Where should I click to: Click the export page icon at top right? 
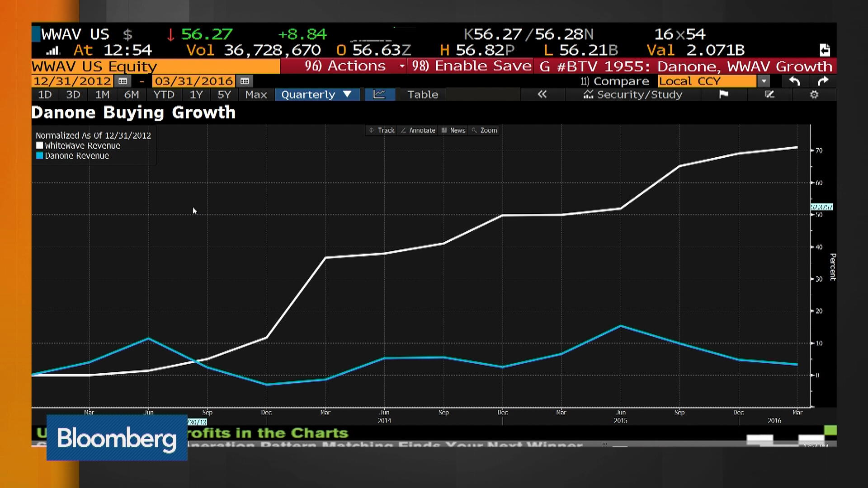(825, 50)
